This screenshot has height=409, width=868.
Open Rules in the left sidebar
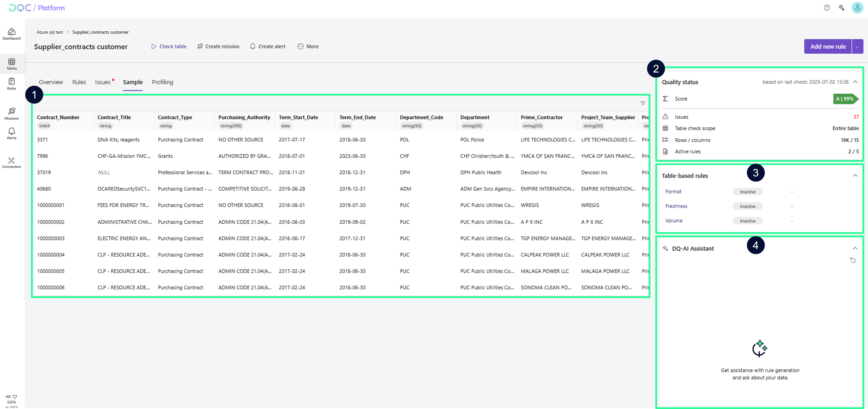pyautogui.click(x=11, y=84)
